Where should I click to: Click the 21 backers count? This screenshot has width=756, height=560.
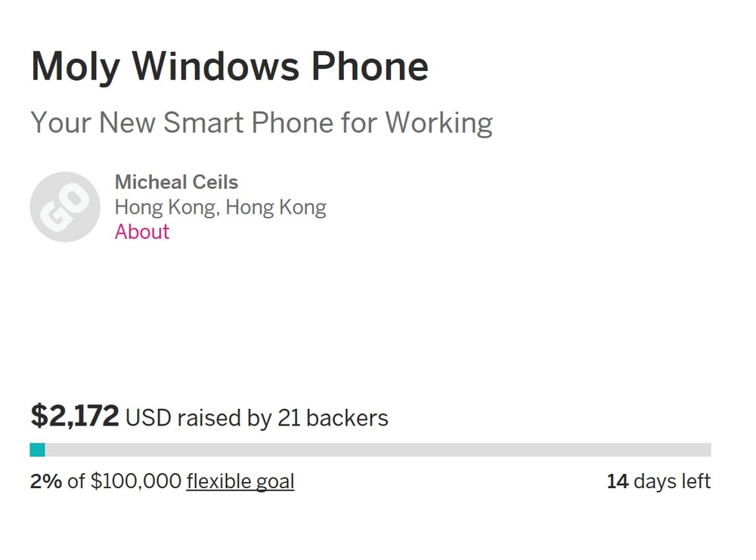(333, 418)
